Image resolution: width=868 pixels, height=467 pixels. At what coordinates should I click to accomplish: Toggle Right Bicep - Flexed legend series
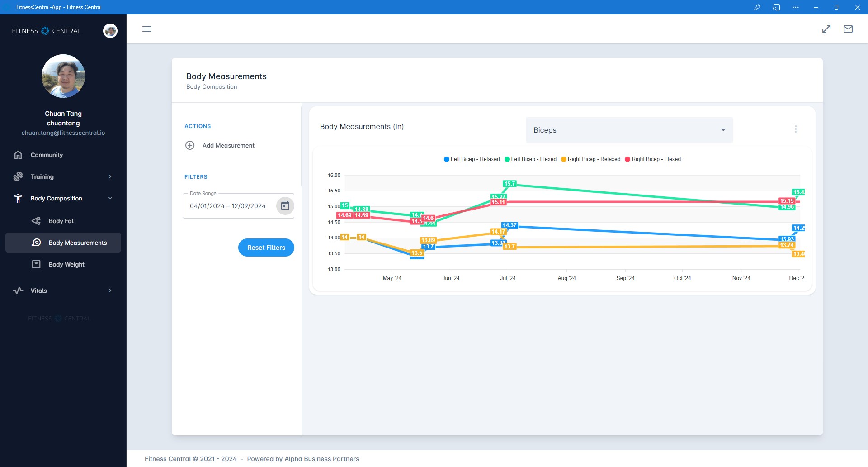coord(653,159)
